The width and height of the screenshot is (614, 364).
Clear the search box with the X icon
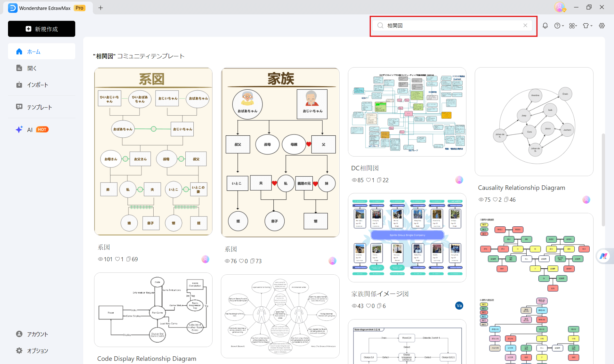pos(525,25)
